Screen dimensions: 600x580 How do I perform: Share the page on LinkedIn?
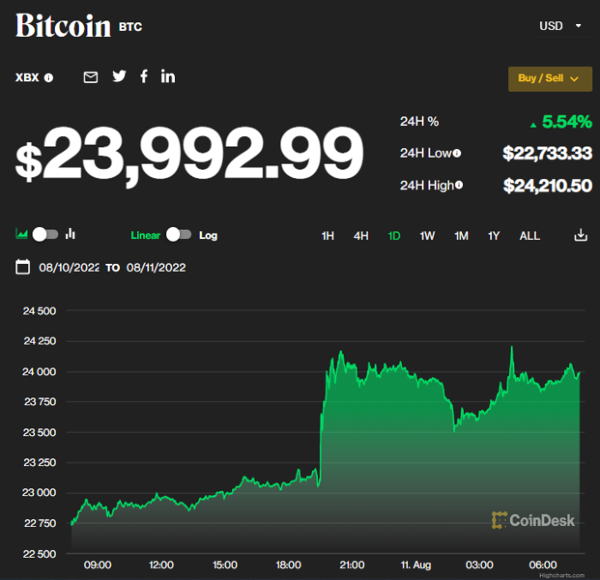[168, 77]
